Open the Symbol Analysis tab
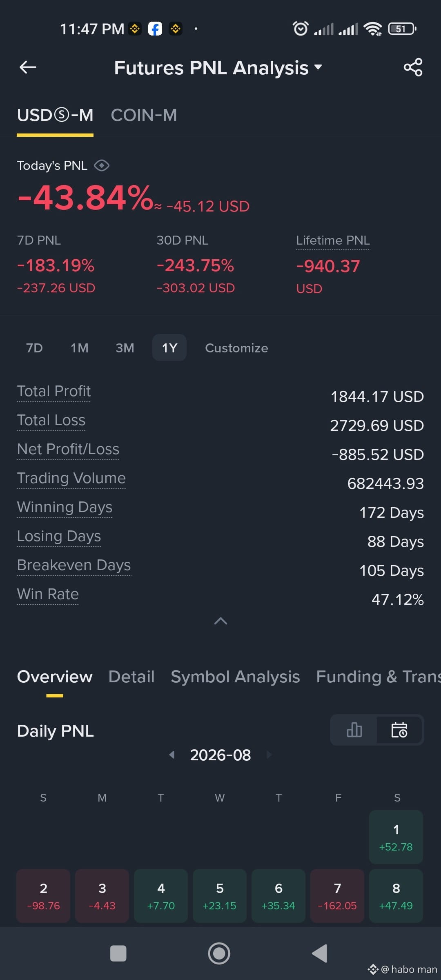The height and width of the screenshot is (980, 441). (235, 677)
